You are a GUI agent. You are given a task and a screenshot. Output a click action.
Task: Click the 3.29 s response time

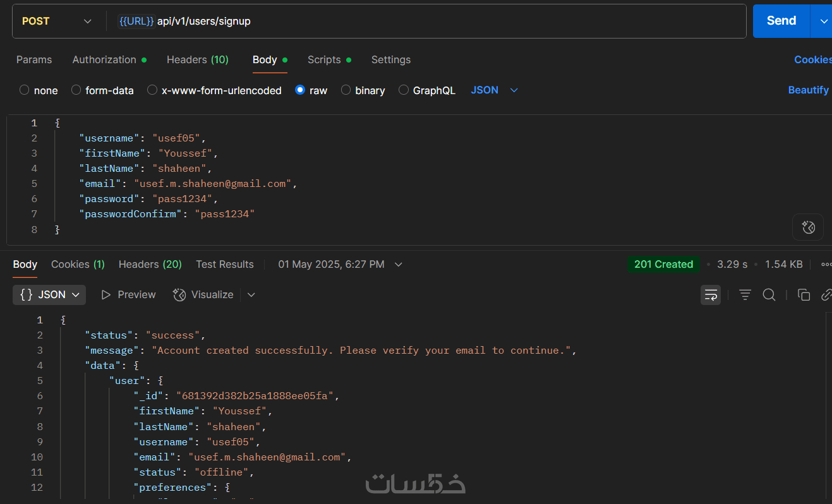(x=732, y=265)
